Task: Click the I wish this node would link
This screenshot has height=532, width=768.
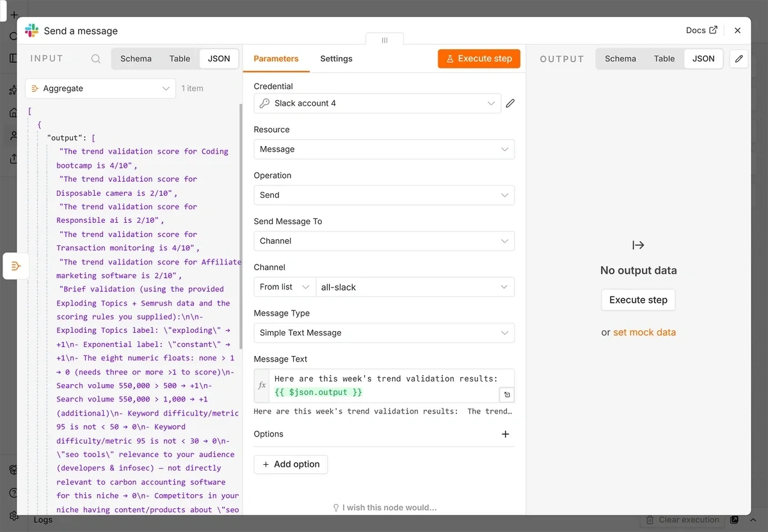Action: [384, 508]
